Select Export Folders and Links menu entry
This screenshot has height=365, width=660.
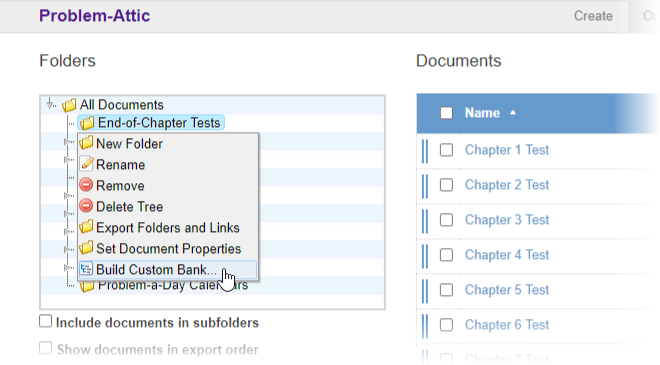168,228
